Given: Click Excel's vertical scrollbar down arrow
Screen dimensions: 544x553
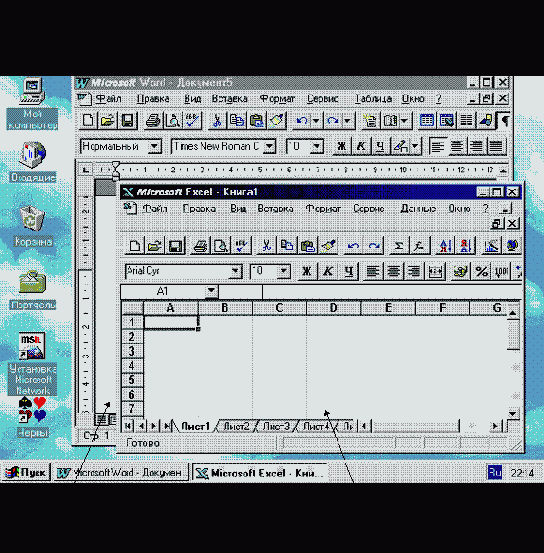Looking at the screenshot, I should tap(513, 413).
